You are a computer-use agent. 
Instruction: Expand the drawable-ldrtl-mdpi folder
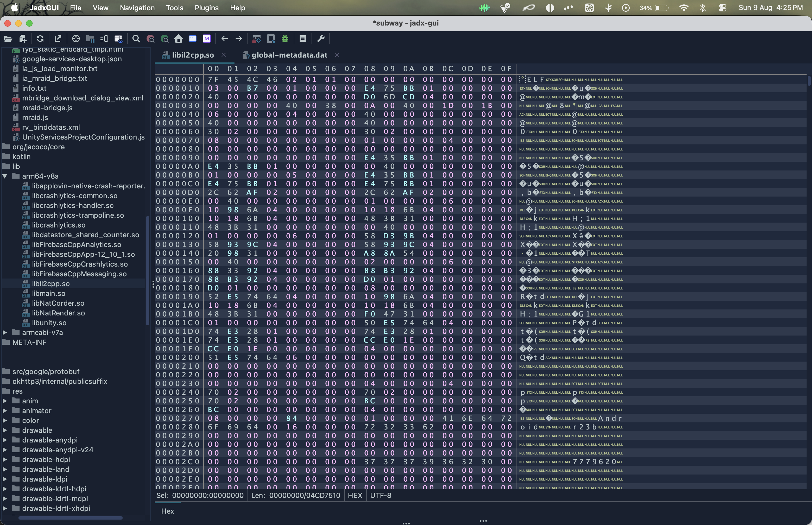click(5, 499)
